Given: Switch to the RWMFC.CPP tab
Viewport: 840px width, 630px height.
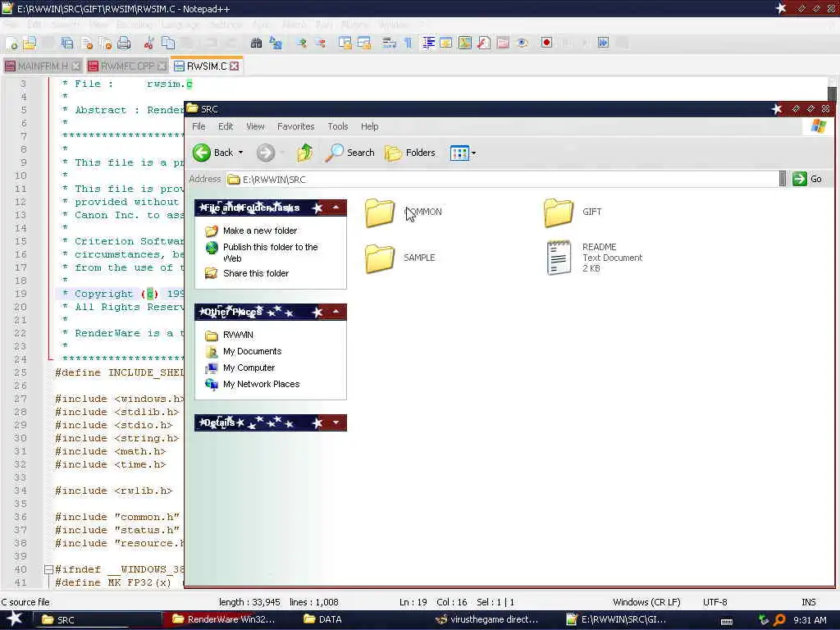Looking at the screenshot, I should coord(127,66).
